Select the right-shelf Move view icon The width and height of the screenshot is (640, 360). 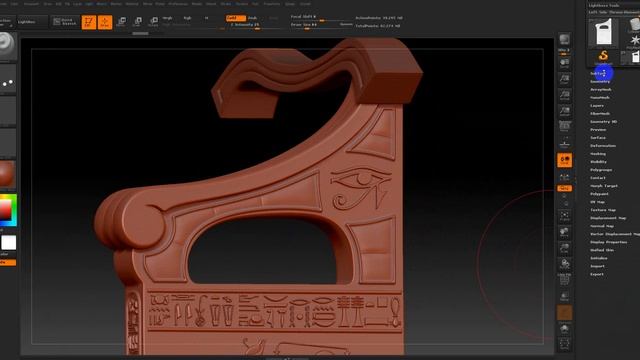click(564, 232)
